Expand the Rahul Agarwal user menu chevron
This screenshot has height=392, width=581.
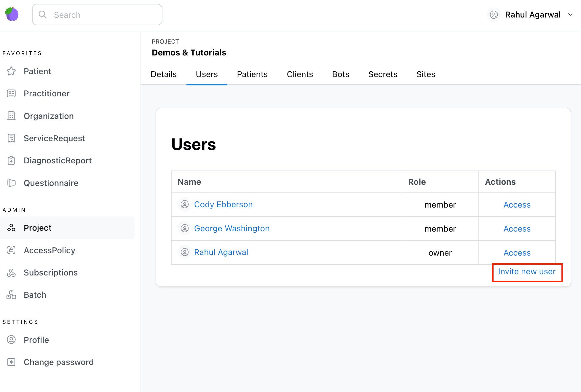coord(570,15)
